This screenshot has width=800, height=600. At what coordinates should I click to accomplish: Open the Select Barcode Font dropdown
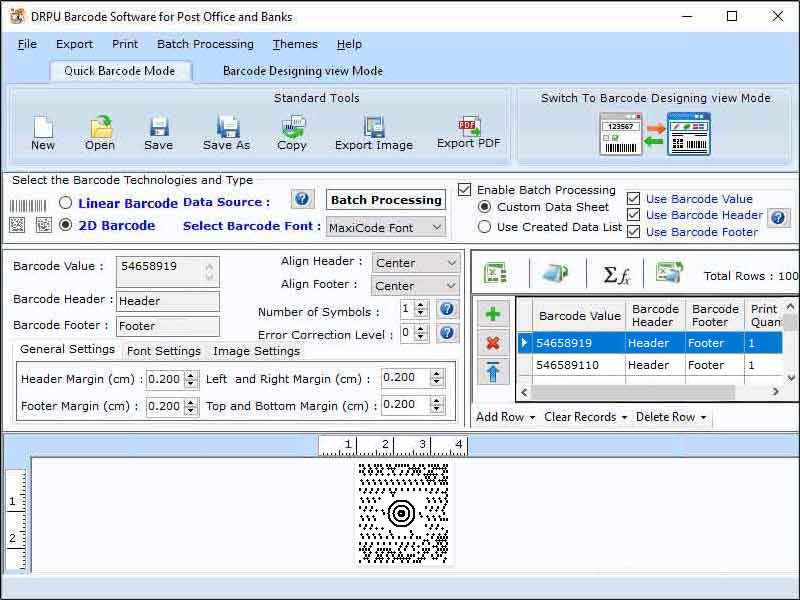pyautogui.click(x=386, y=227)
